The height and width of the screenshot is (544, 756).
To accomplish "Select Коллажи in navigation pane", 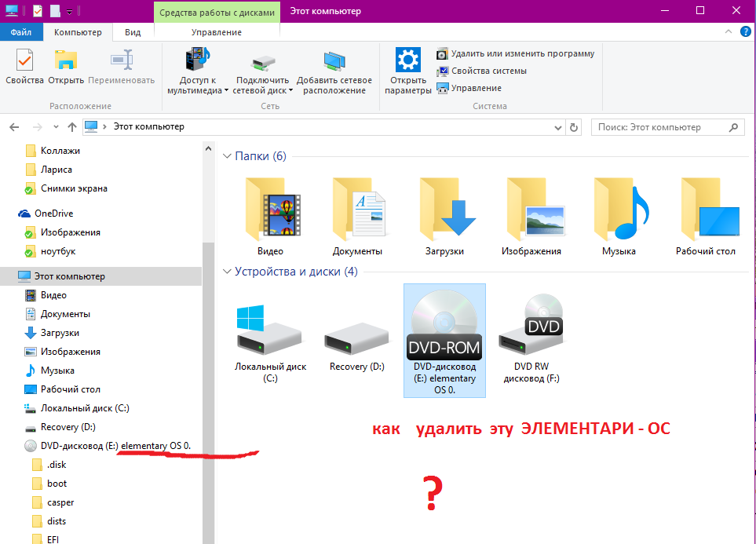I will [x=60, y=151].
